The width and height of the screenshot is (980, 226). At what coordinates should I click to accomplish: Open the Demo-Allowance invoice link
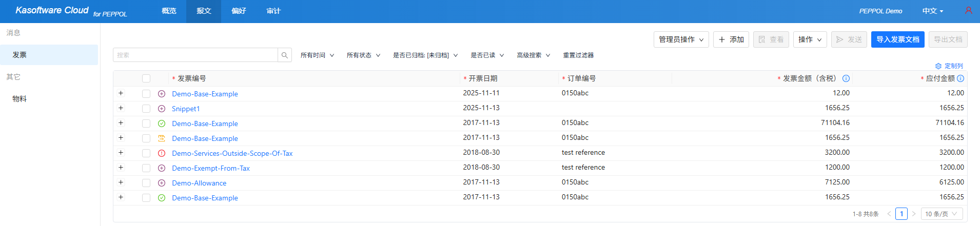click(x=199, y=183)
